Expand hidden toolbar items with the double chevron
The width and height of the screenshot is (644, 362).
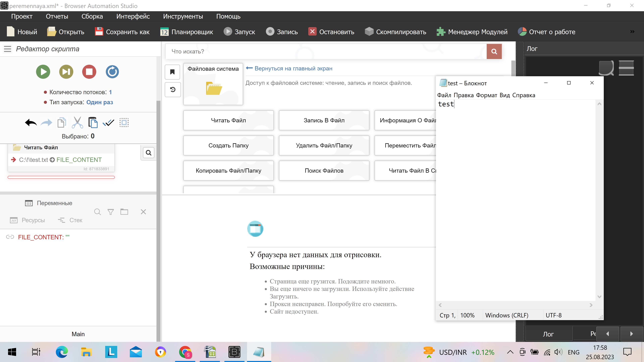(632, 32)
